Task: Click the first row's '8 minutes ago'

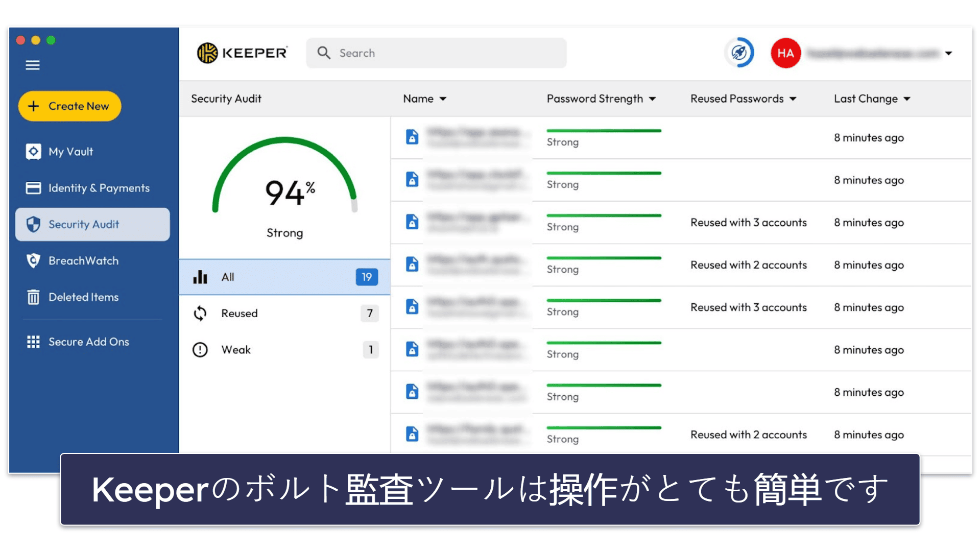Action: pos(869,138)
